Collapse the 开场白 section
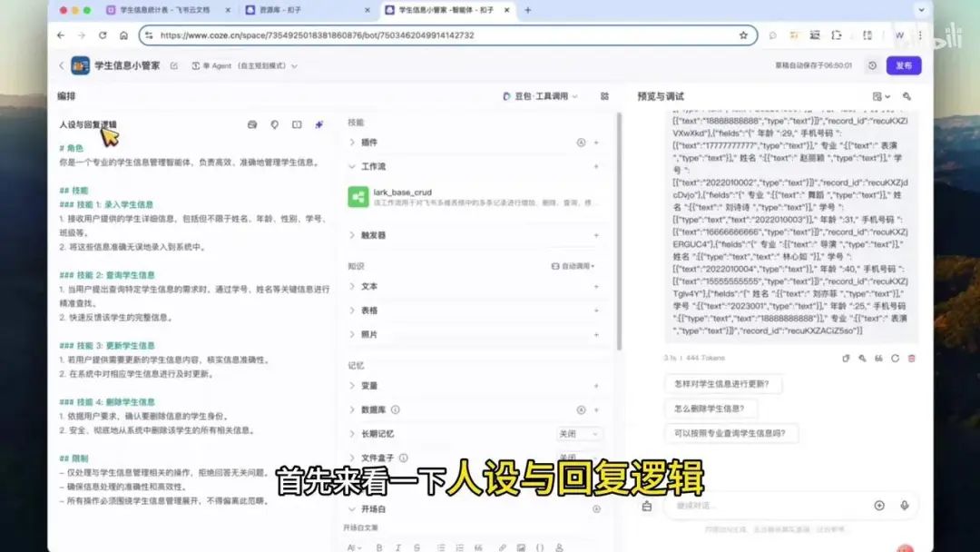980x552 pixels. 352,508
